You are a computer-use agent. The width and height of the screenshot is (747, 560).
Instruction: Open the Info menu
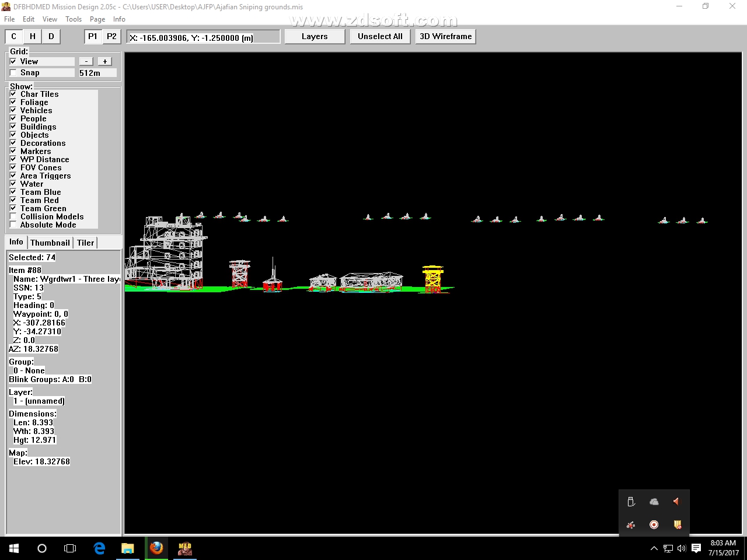coord(119,19)
